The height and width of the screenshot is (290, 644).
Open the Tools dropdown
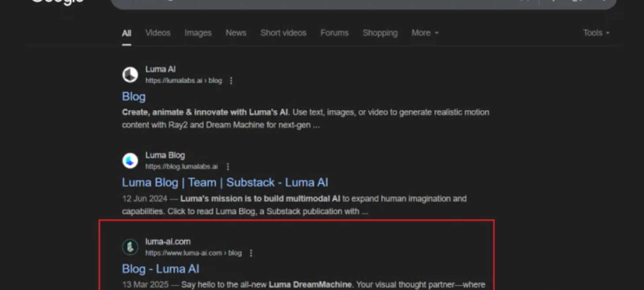click(x=596, y=33)
